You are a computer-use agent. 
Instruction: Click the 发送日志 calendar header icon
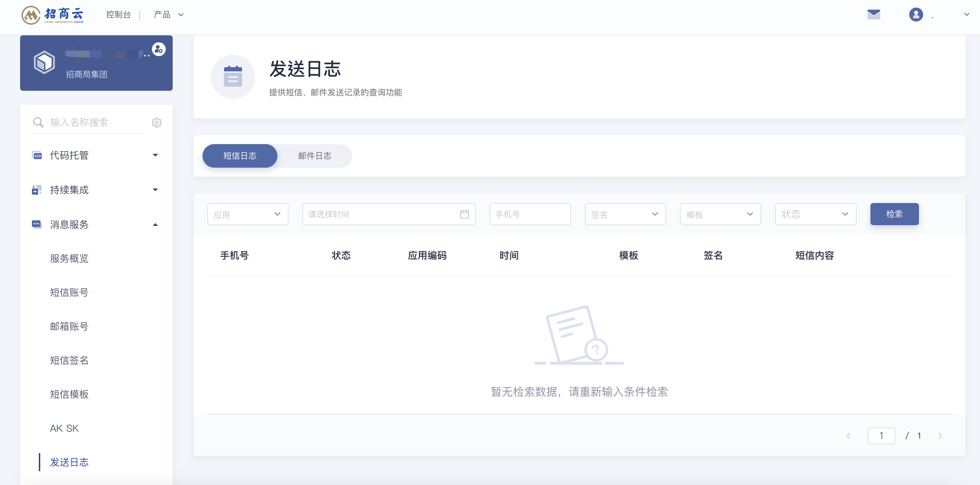(233, 77)
